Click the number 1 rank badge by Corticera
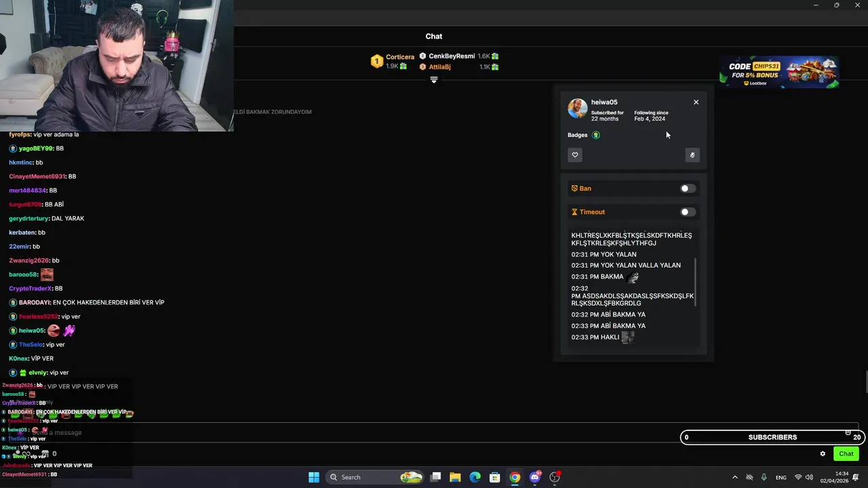The width and height of the screenshot is (868, 488). point(377,62)
